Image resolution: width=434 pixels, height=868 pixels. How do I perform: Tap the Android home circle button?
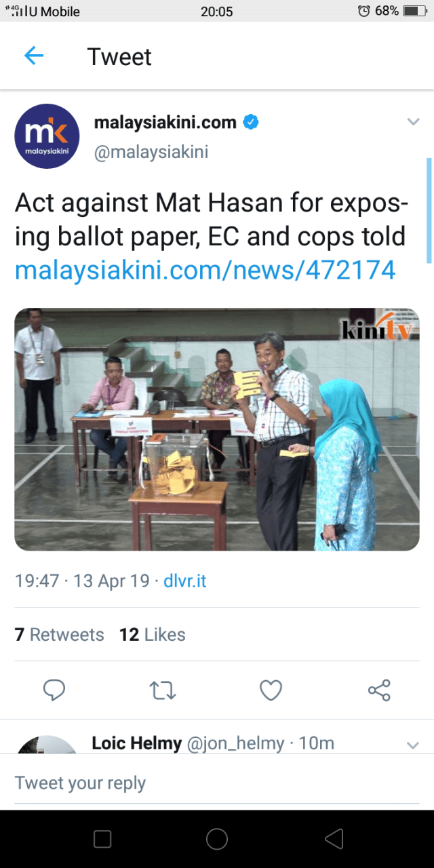[x=217, y=839]
